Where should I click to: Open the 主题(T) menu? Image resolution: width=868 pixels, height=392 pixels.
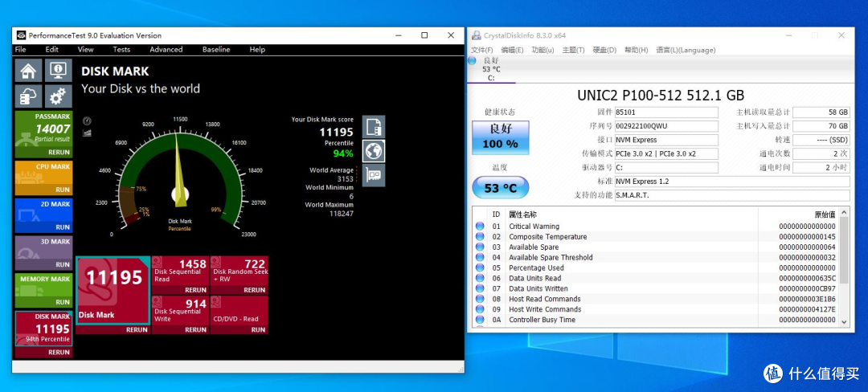click(x=574, y=51)
